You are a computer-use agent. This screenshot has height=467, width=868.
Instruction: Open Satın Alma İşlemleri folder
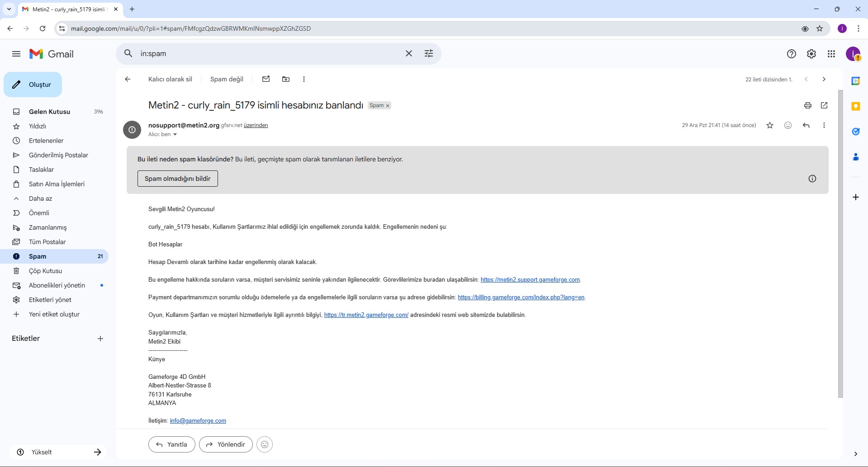[x=54, y=184]
